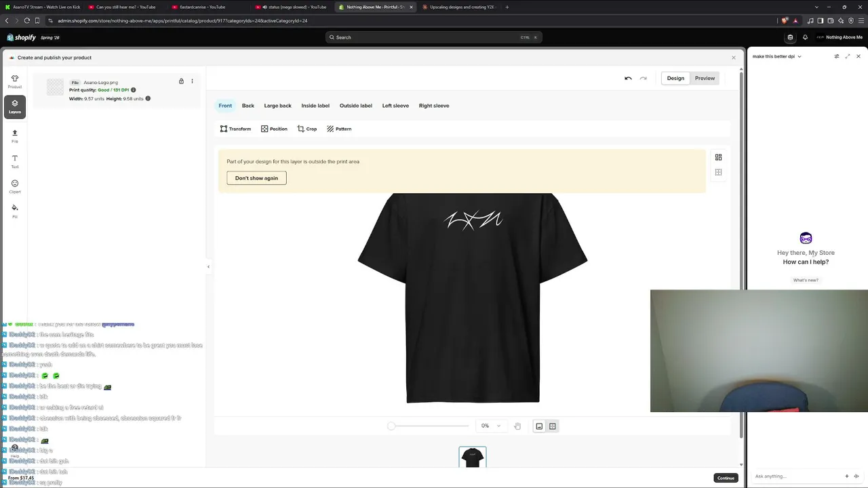Screen dimensions: 868x488
Task: Toggle the lock on the Asano-Logo layer
Action: point(181,81)
